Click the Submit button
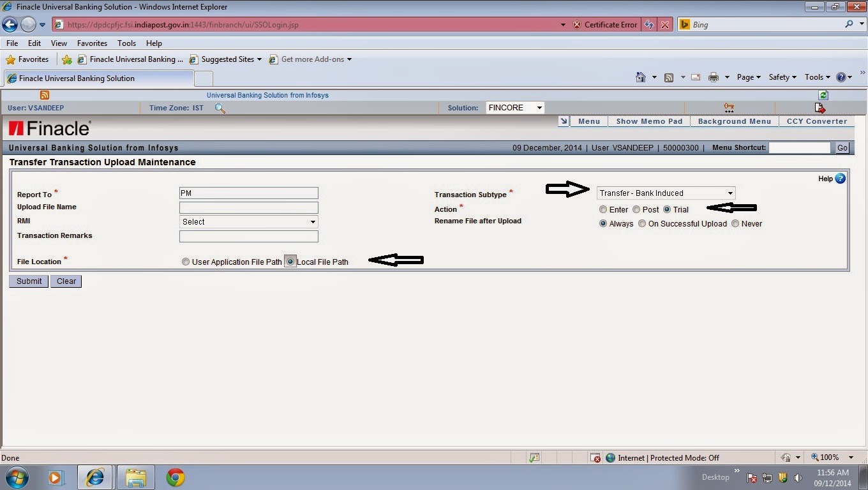 click(x=28, y=281)
